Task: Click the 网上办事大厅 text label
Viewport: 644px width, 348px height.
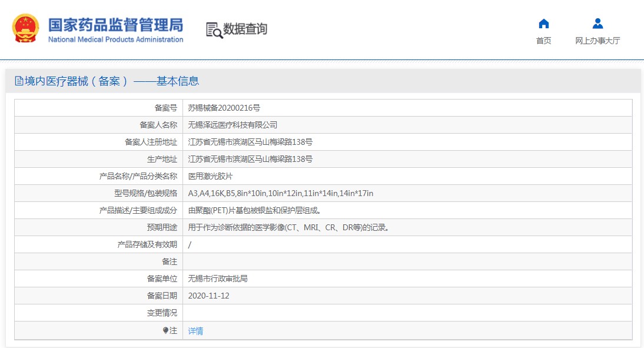Action: (597, 41)
